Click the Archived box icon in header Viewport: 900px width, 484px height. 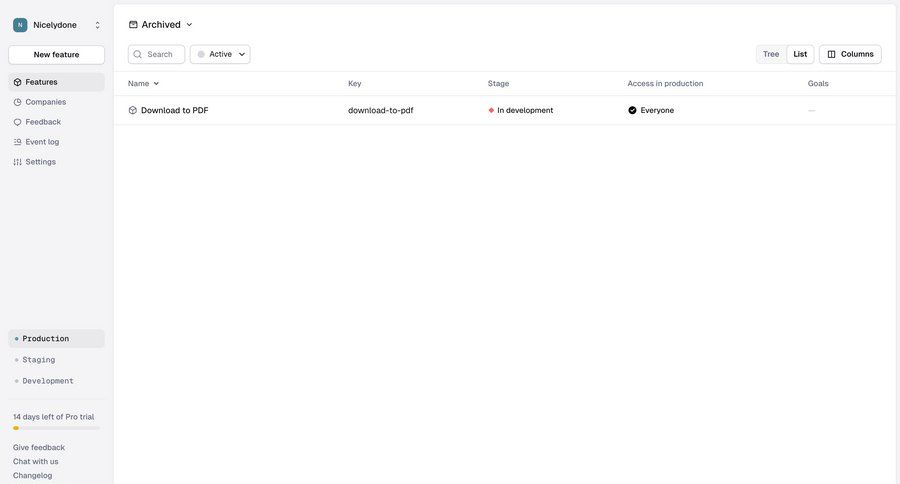point(133,25)
